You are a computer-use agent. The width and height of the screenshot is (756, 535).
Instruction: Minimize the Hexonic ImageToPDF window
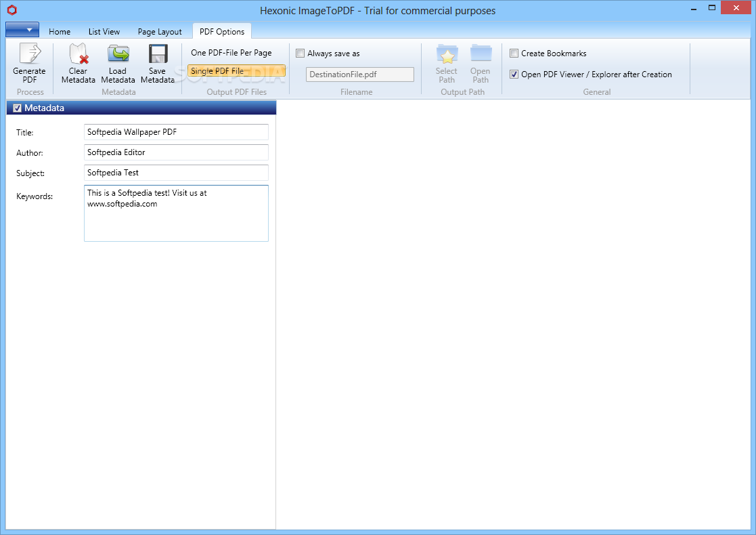[x=694, y=9]
